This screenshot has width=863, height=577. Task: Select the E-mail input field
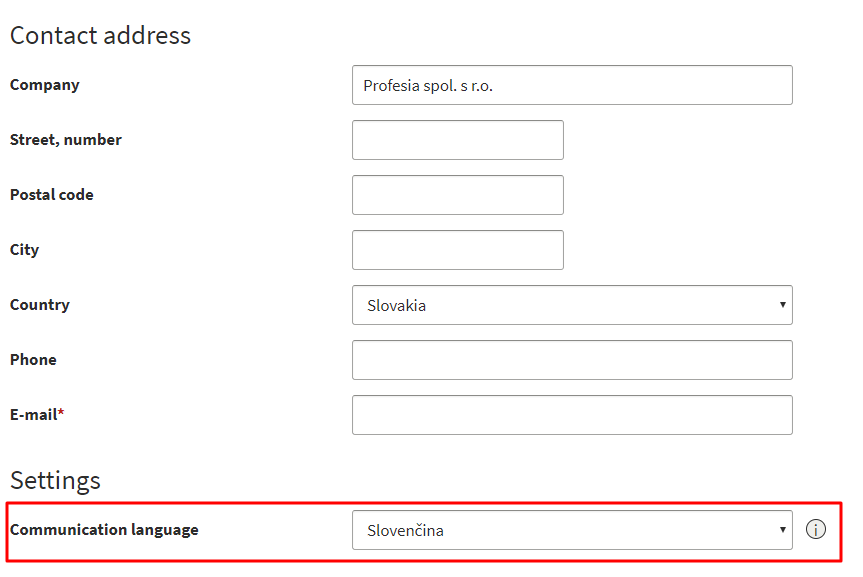[572, 415]
